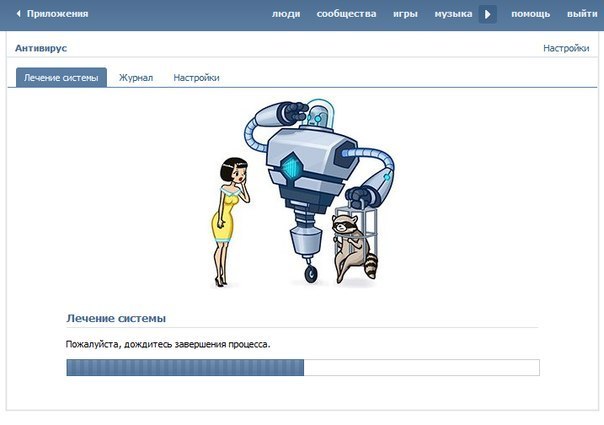Click the raccoon sitting on the chair
The height and width of the screenshot is (425, 604).
pos(352,245)
